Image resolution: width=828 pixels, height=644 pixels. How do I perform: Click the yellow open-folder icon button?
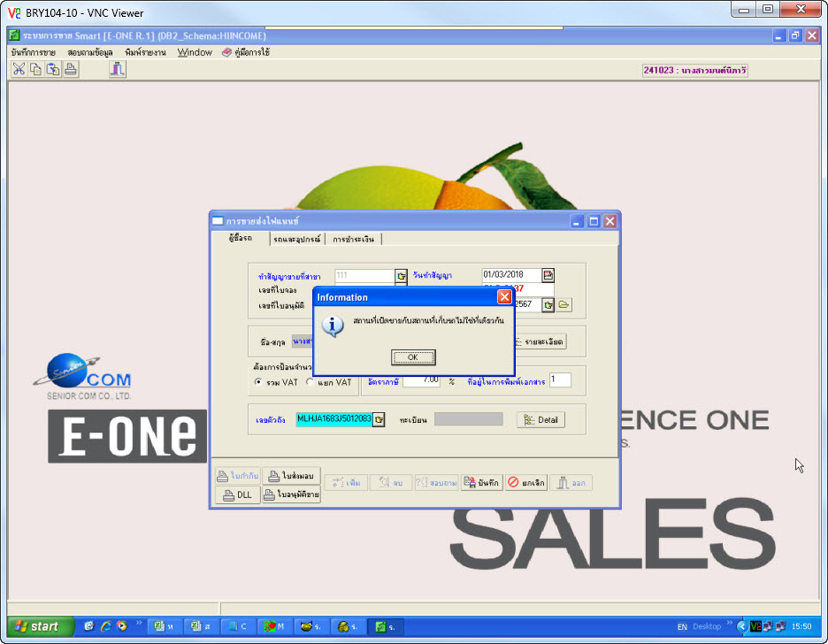click(x=564, y=304)
